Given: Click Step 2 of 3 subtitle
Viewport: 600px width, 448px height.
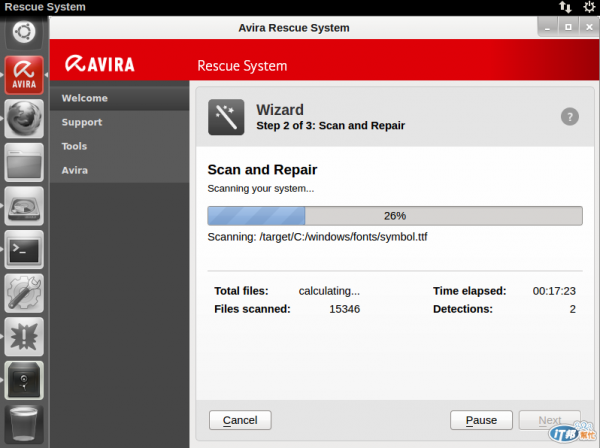Looking at the screenshot, I should point(331,125).
